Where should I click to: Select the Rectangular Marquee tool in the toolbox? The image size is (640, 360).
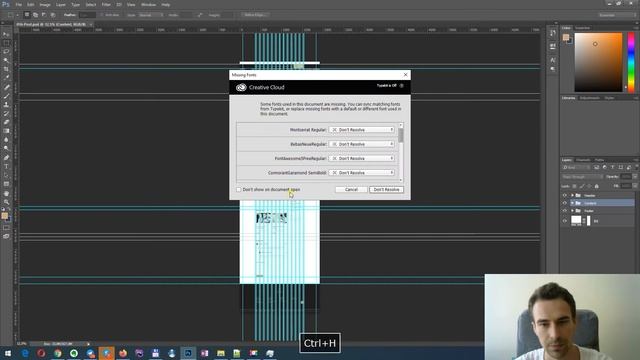tap(6, 43)
